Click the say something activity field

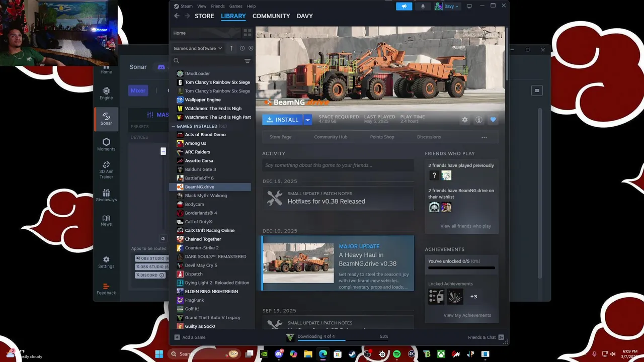click(x=338, y=165)
